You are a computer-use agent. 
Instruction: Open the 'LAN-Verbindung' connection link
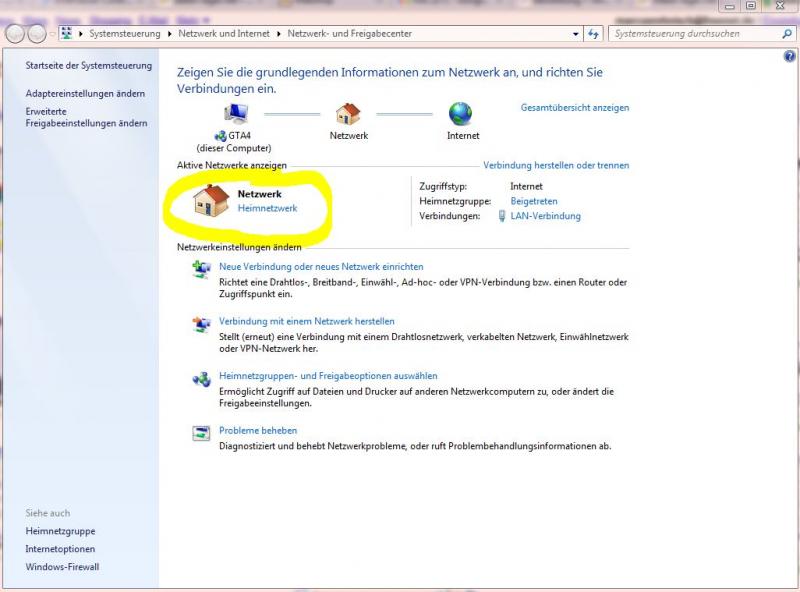coord(545,216)
